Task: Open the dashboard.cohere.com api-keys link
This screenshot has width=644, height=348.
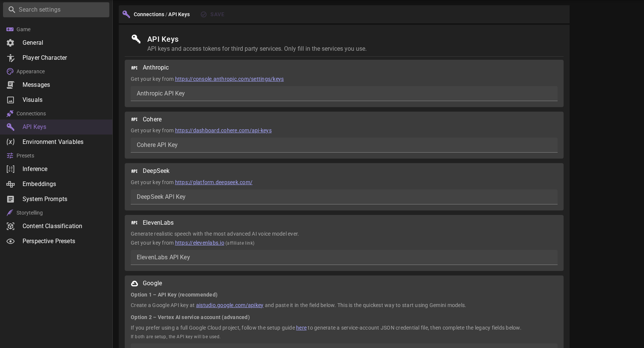Action: tap(223, 130)
